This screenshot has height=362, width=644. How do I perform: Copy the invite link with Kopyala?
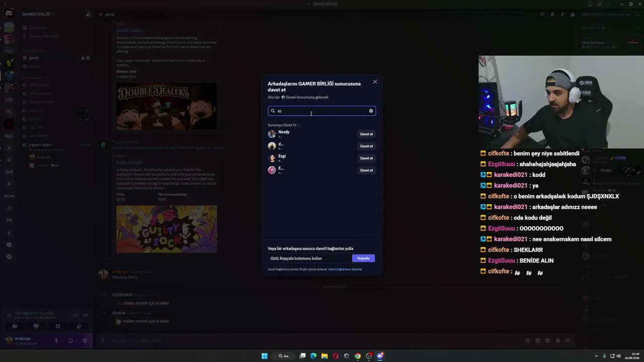[363, 258]
